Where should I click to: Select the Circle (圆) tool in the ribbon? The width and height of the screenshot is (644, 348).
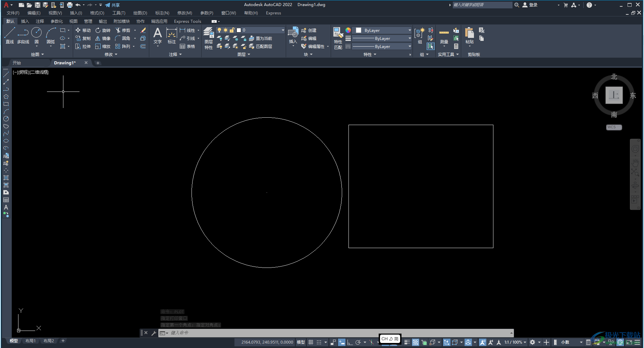point(36,36)
